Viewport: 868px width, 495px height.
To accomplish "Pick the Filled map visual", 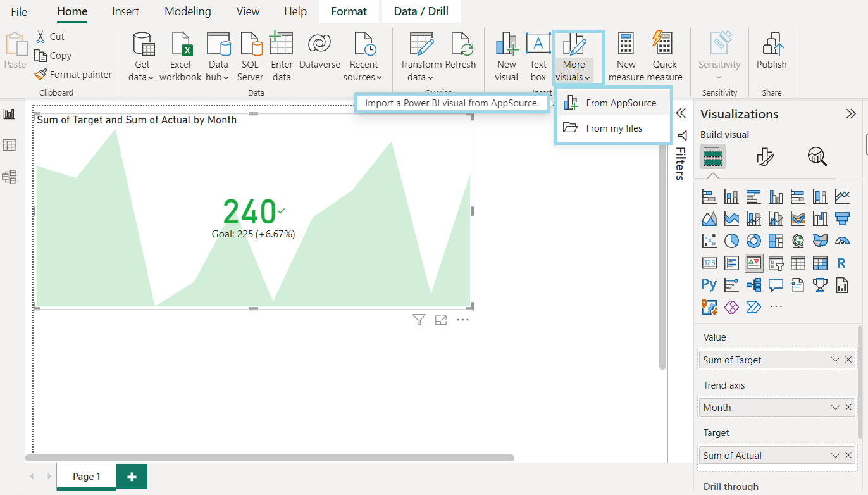I will (820, 241).
